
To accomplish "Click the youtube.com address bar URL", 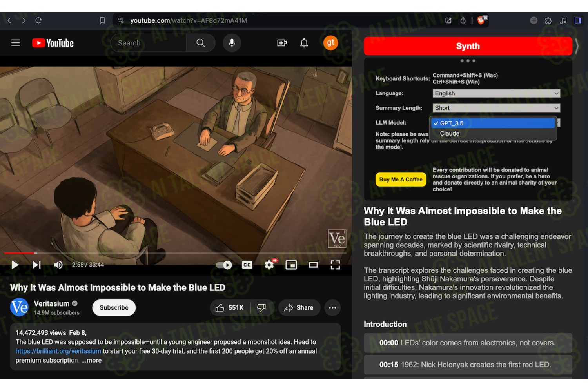I will coord(189,20).
